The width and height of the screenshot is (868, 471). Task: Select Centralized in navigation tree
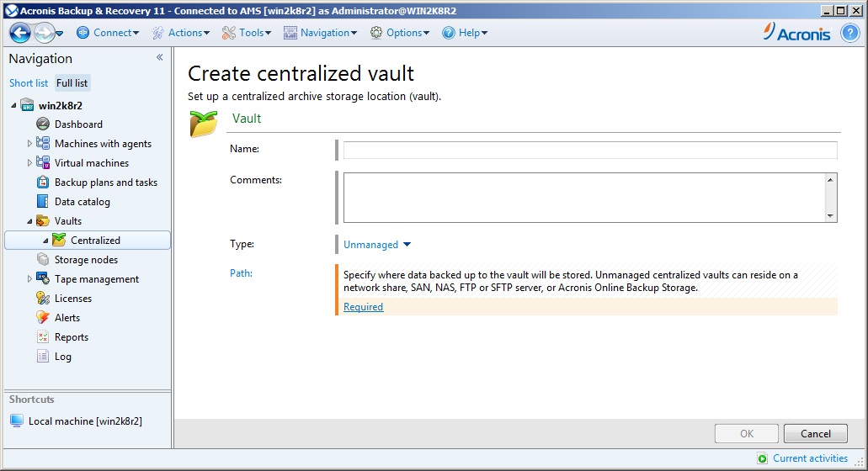(x=95, y=241)
